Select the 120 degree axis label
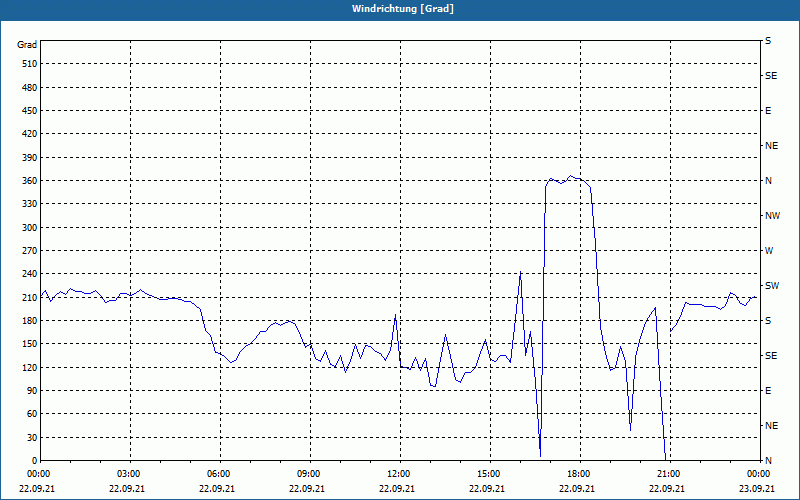This screenshot has width=800, height=500. click(x=30, y=367)
